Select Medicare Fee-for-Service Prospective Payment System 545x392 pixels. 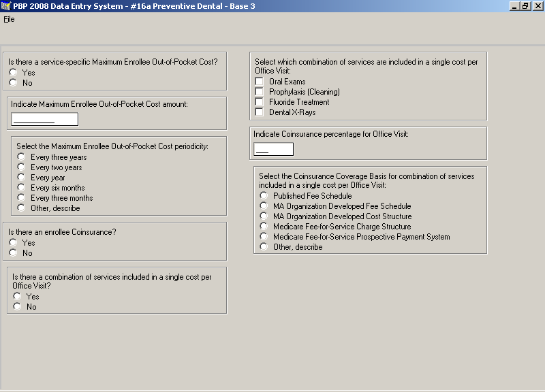pyautogui.click(x=264, y=236)
